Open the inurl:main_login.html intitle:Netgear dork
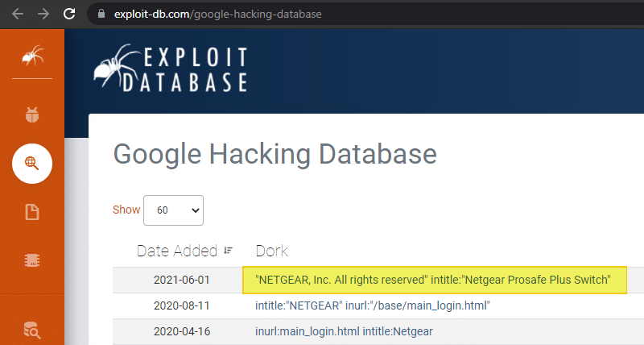The height and width of the screenshot is (345, 644). point(342,330)
